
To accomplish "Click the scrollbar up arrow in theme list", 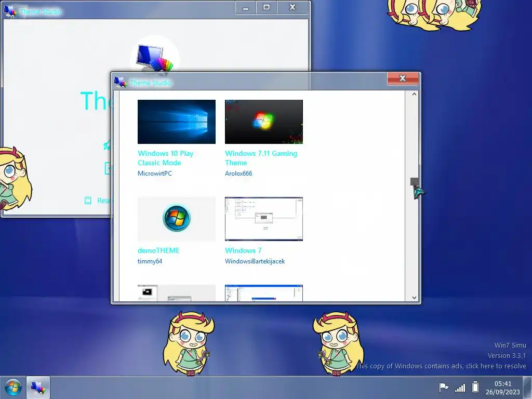I will 414,95.
